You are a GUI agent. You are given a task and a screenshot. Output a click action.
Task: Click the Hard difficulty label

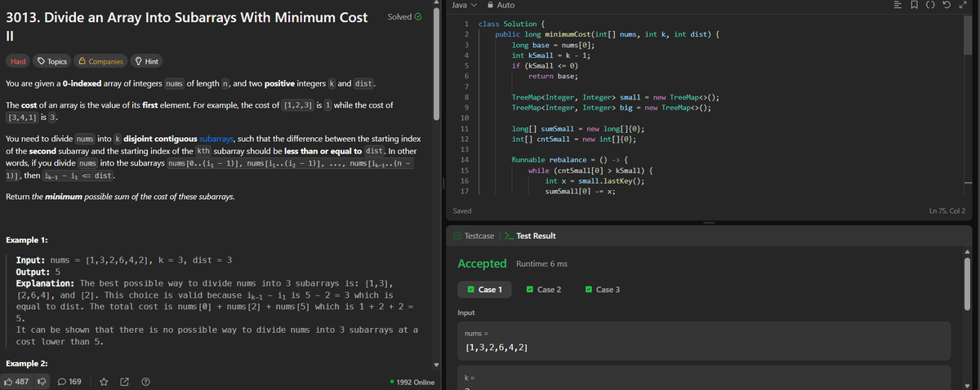pos(18,61)
